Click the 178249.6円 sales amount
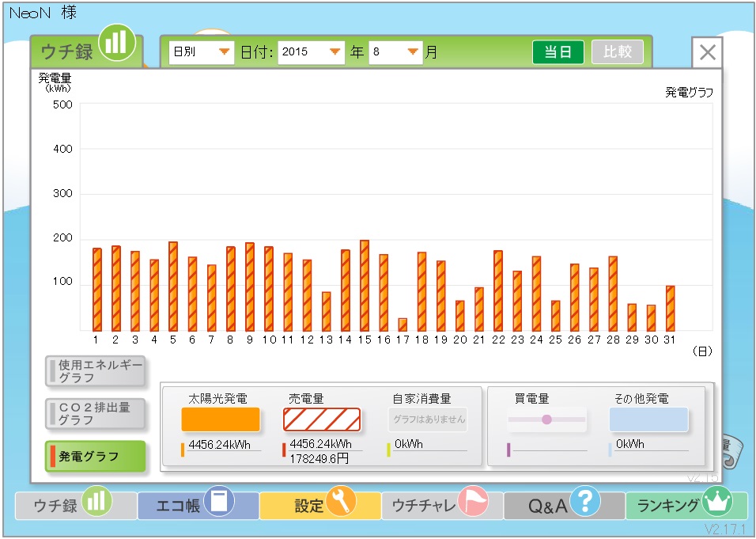Viewport: 756px width, 539px height. click(319, 458)
